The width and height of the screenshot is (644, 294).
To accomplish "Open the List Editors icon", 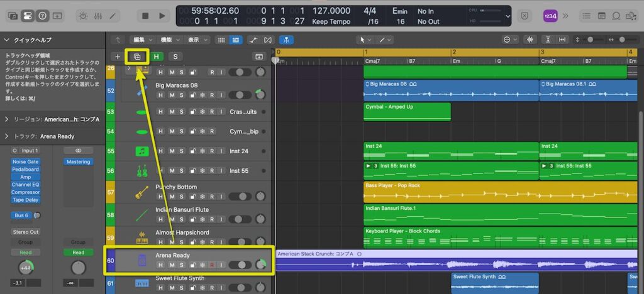I will pyautogui.click(x=587, y=16).
